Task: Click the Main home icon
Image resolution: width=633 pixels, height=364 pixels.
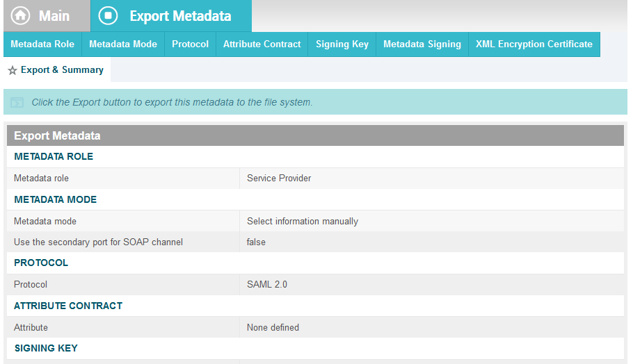Action: (x=20, y=16)
